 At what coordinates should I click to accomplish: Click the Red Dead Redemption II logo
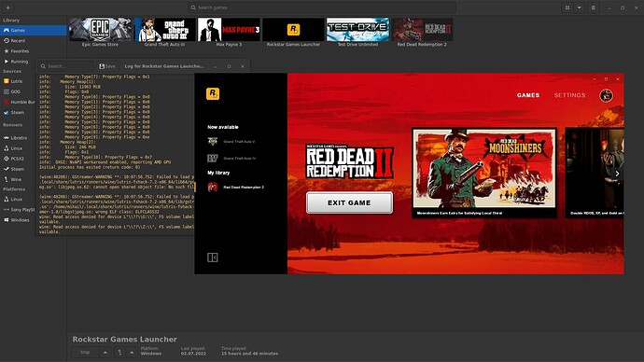[x=349, y=161]
